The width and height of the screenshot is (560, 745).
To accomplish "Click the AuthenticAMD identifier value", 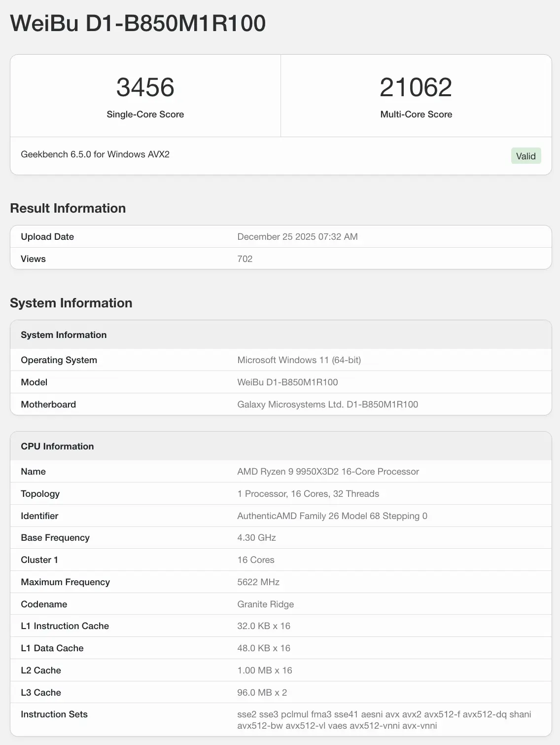I will pyautogui.click(x=332, y=516).
